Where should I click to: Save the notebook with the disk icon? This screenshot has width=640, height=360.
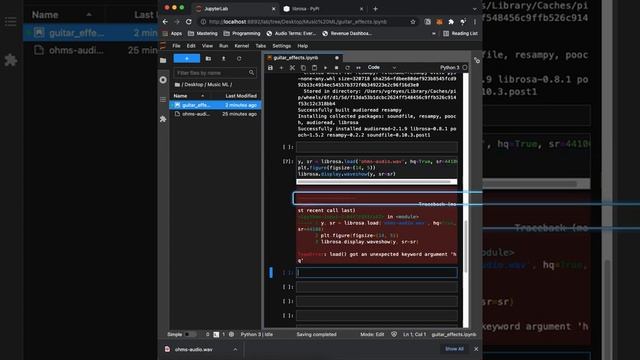270,68
